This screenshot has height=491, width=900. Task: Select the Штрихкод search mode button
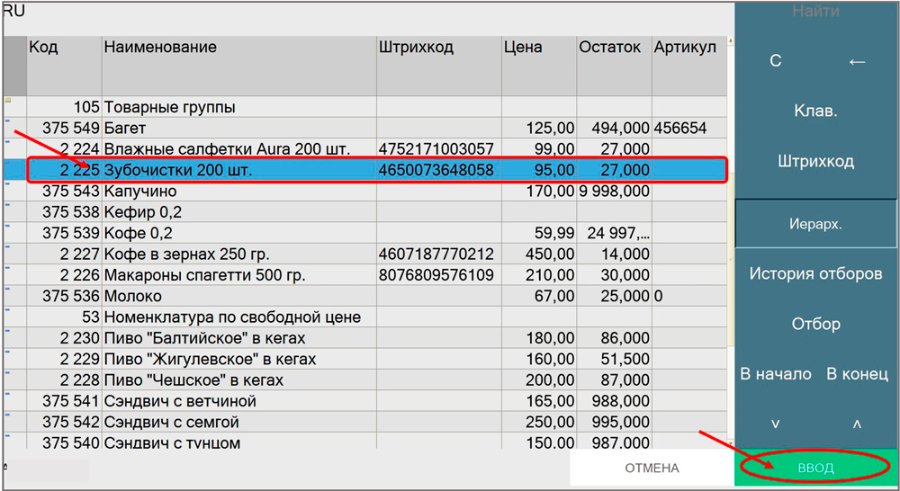[x=816, y=161]
